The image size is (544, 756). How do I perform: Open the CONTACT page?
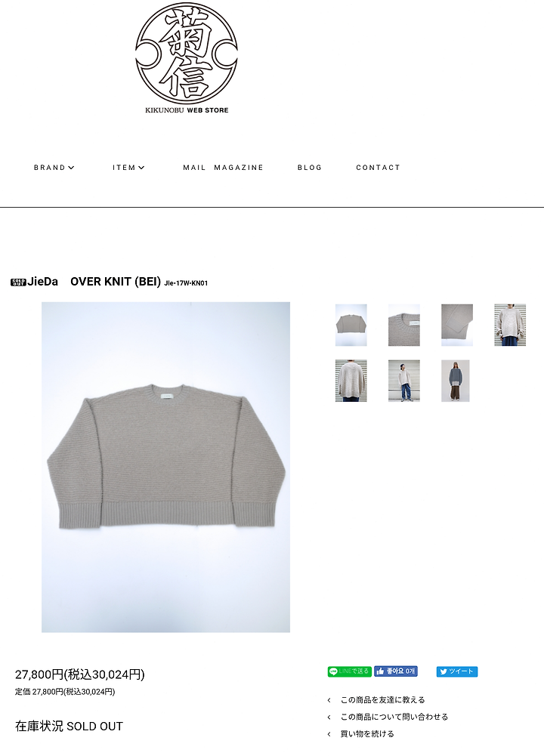pos(378,168)
